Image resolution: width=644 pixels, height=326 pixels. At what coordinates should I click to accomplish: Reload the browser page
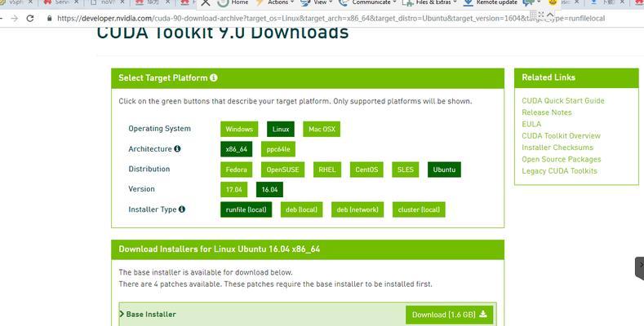29,19
